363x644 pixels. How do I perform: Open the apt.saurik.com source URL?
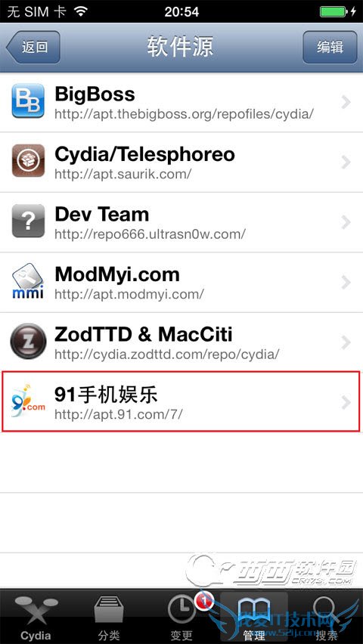[123, 174]
